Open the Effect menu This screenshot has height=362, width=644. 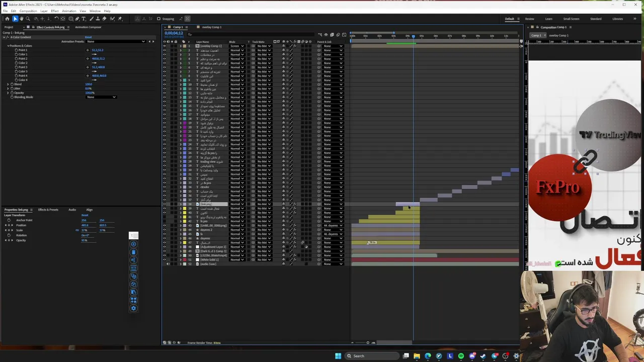54,11
